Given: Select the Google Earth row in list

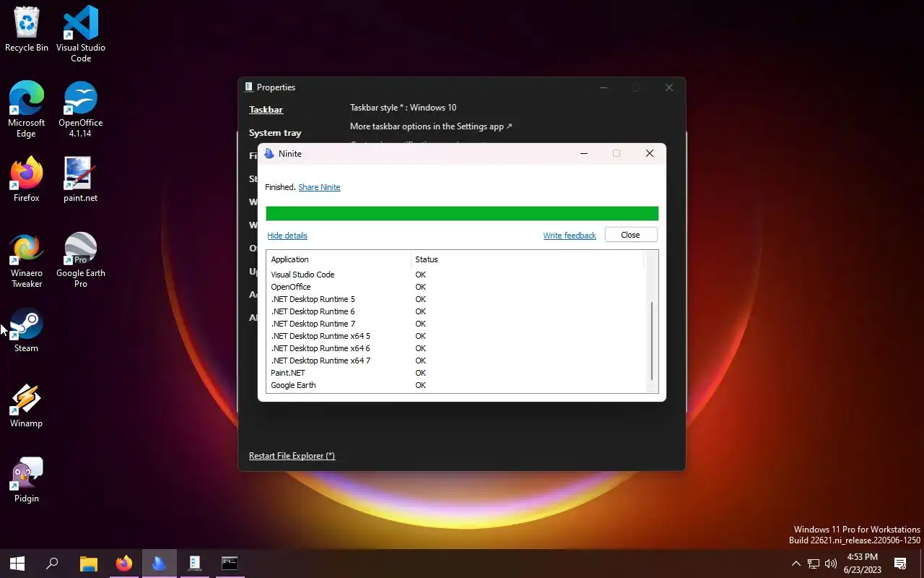Looking at the screenshot, I should 455,385.
